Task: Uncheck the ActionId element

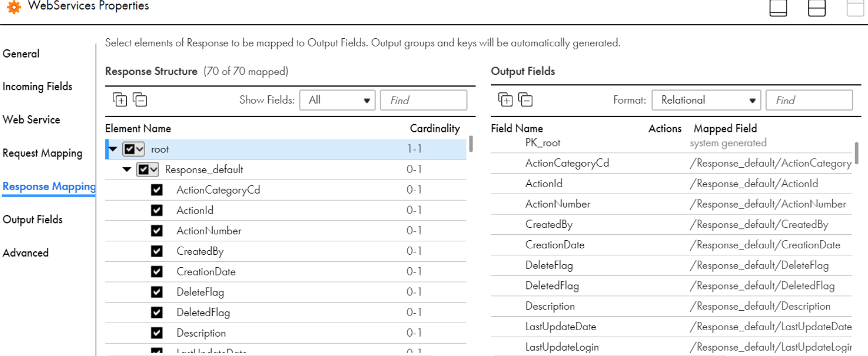Action: (157, 210)
